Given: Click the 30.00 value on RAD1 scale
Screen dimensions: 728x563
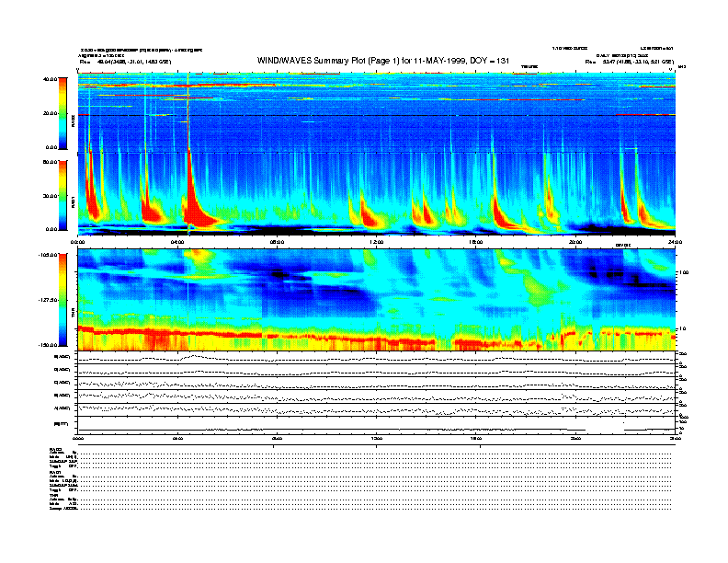Looking at the screenshot, I should 50,196.
